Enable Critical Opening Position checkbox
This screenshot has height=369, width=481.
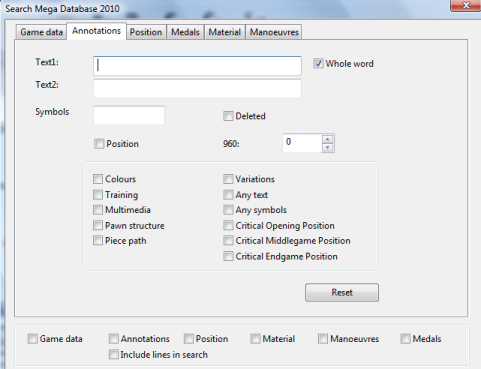click(x=228, y=226)
